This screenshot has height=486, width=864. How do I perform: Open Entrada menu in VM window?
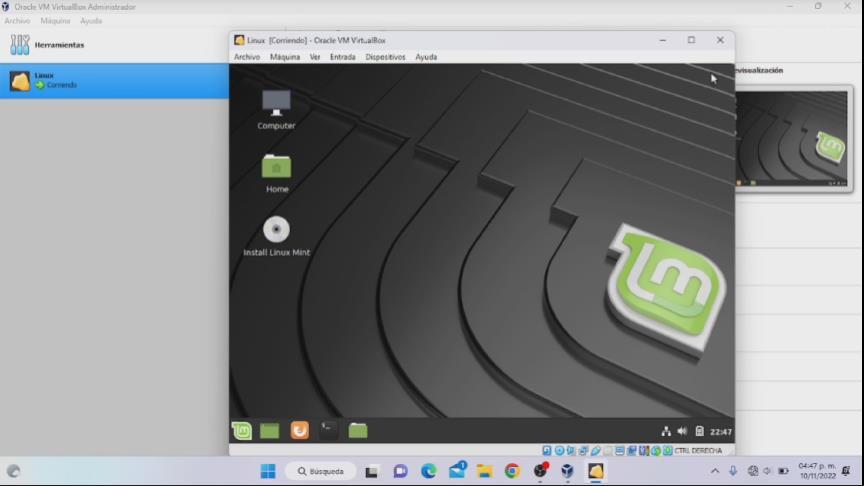point(342,57)
